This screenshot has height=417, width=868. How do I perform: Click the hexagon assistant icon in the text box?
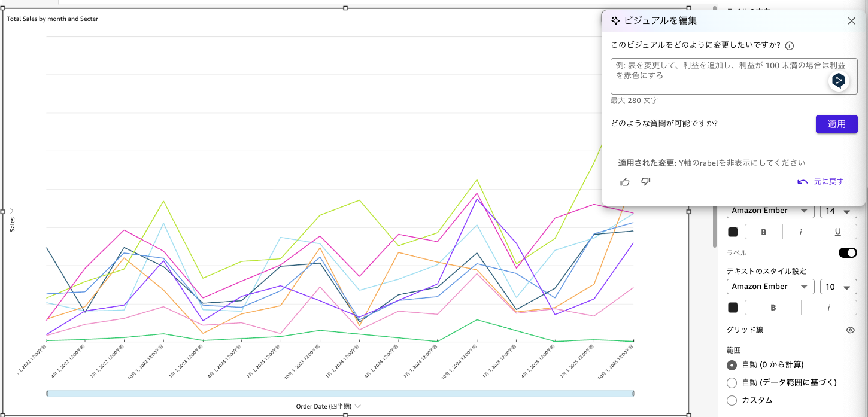(x=839, y=81)
